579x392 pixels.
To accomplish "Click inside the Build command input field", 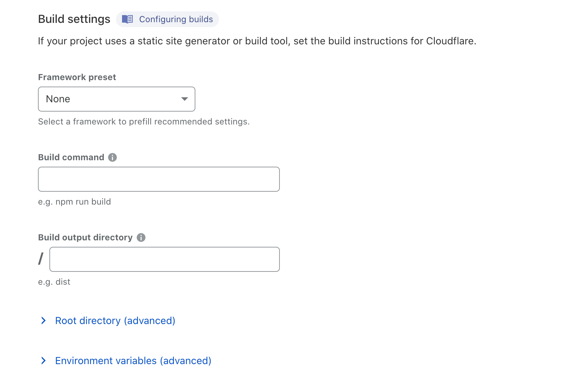I will (159, 179).
